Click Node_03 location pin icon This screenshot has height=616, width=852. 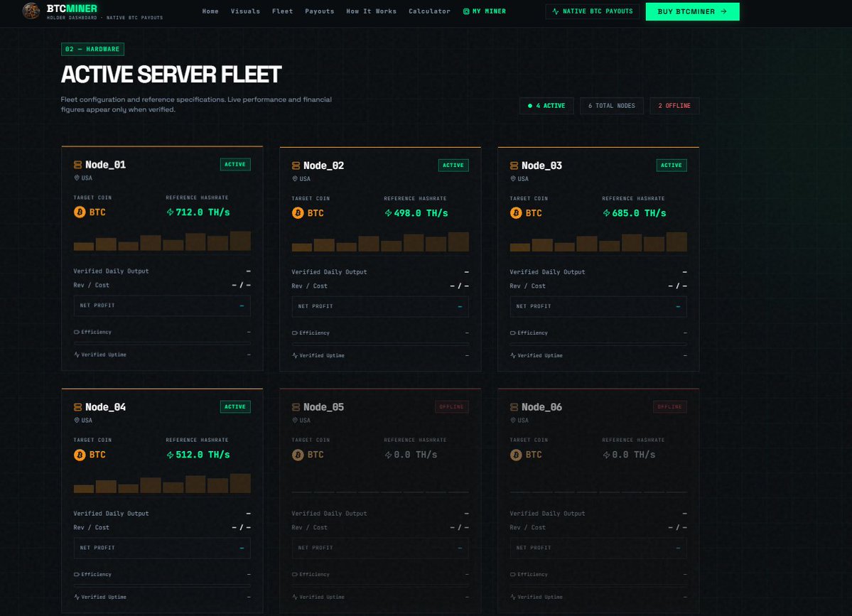coord(513,179)
